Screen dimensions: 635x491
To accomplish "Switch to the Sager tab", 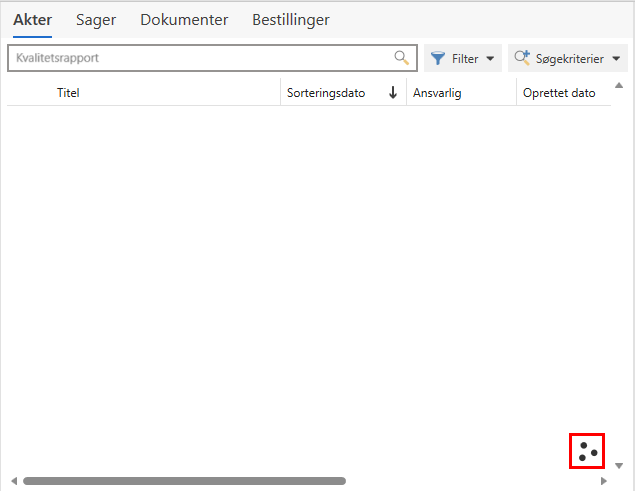I will (96, 20).
